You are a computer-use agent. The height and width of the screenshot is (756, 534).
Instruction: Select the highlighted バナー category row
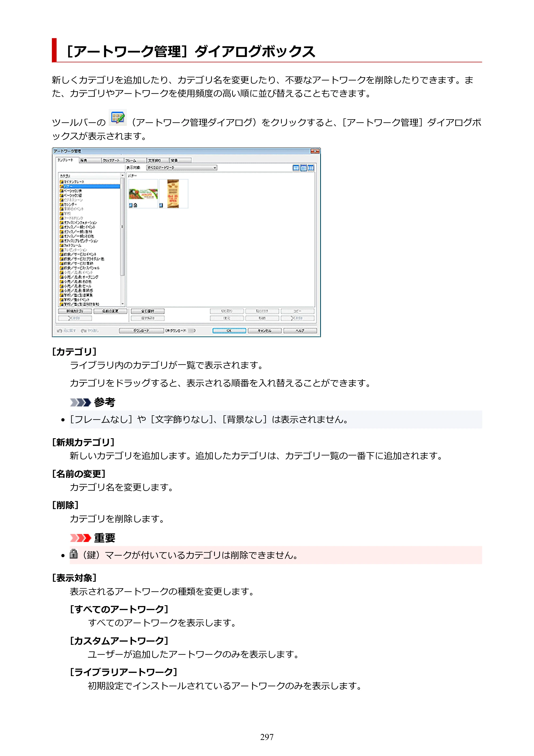coord(90,186)
